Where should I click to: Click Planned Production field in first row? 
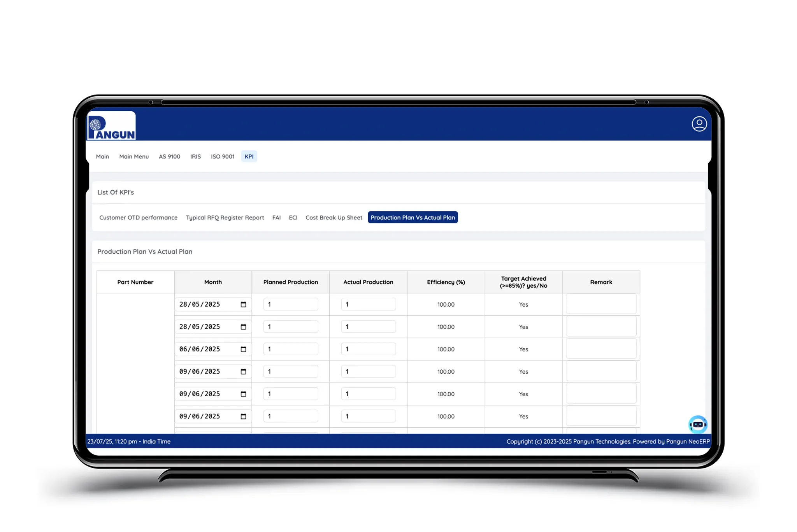[290, 304]
